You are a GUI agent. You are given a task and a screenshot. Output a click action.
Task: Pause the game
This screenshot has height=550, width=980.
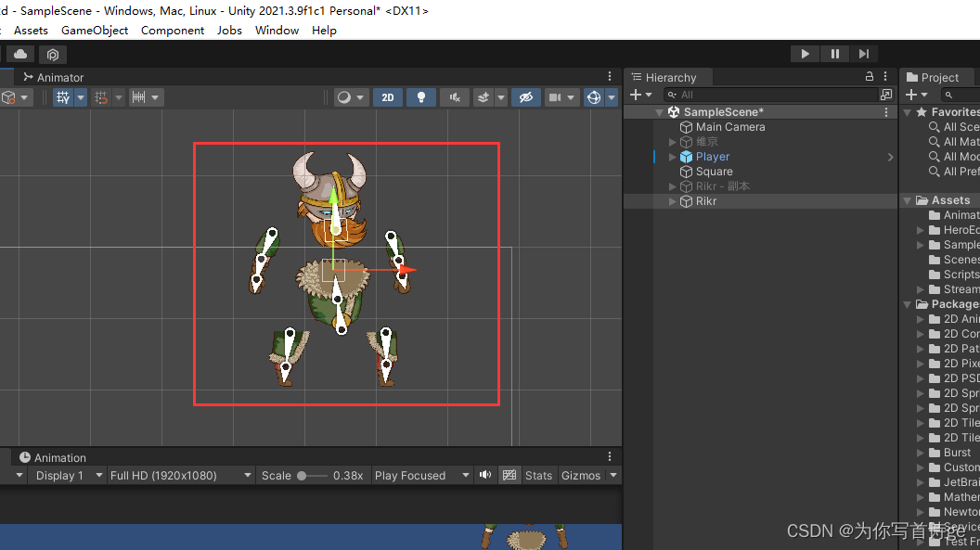(x=835, y=54)
